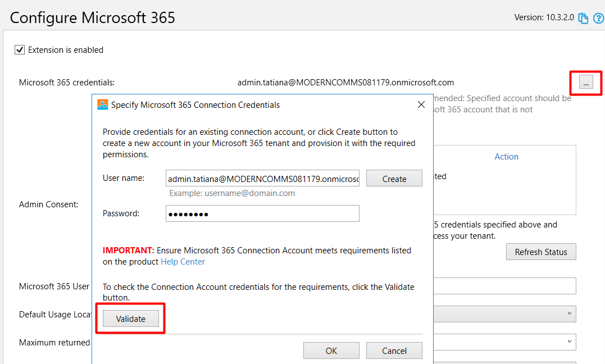Expand the Default Usage Location dropdown
The width and height of the screenshot is (605, 364).
[504, 314]
